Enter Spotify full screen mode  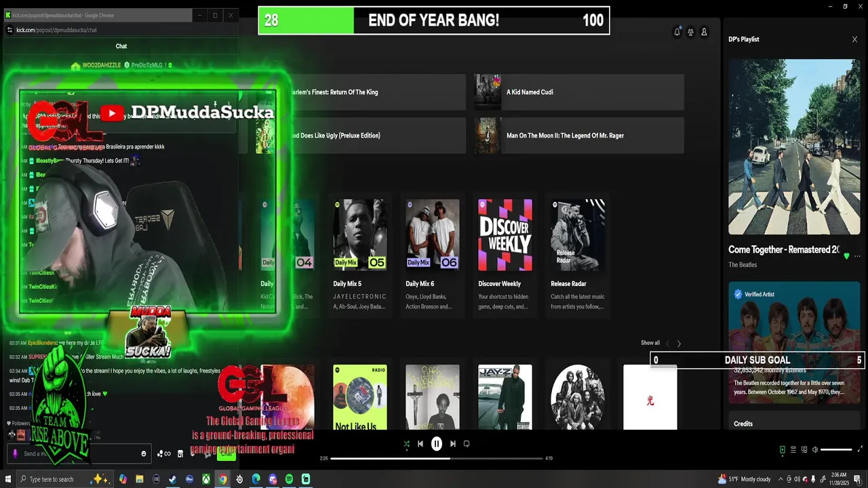tap(861, 449)
